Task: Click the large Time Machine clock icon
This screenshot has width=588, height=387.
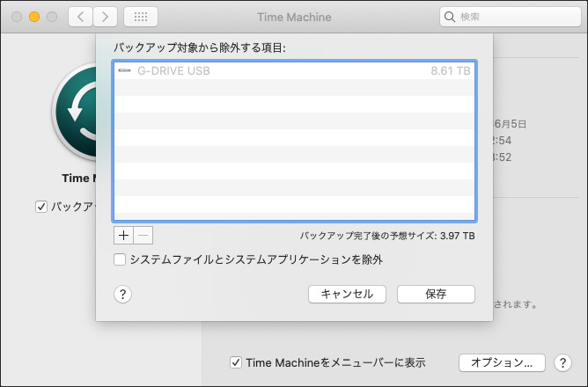Action: click(x=74, y=112)
